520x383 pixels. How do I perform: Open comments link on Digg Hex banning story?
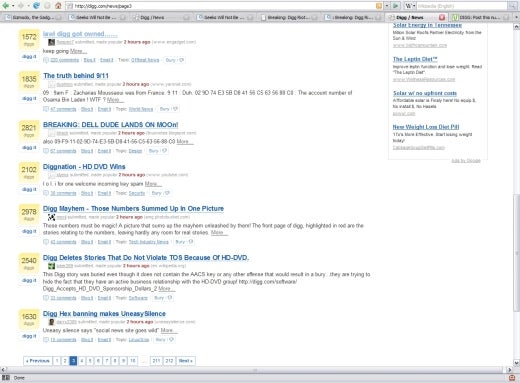[64, 340]
